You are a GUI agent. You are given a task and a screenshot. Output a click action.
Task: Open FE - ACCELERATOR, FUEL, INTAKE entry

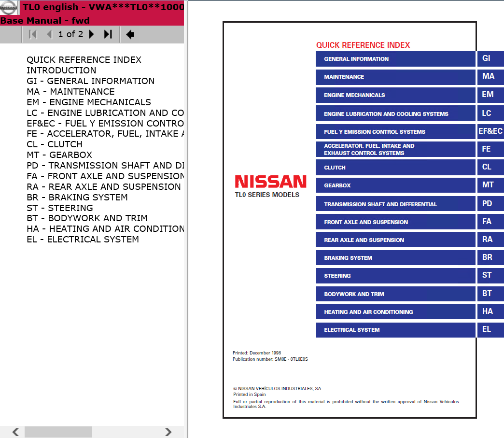[105, 134]
